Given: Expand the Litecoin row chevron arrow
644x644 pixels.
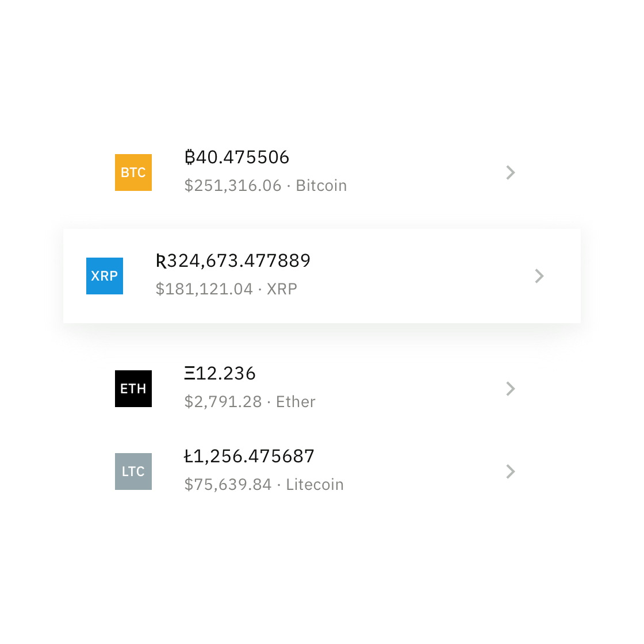Looking at the screenshot, I should pos(511,471).
